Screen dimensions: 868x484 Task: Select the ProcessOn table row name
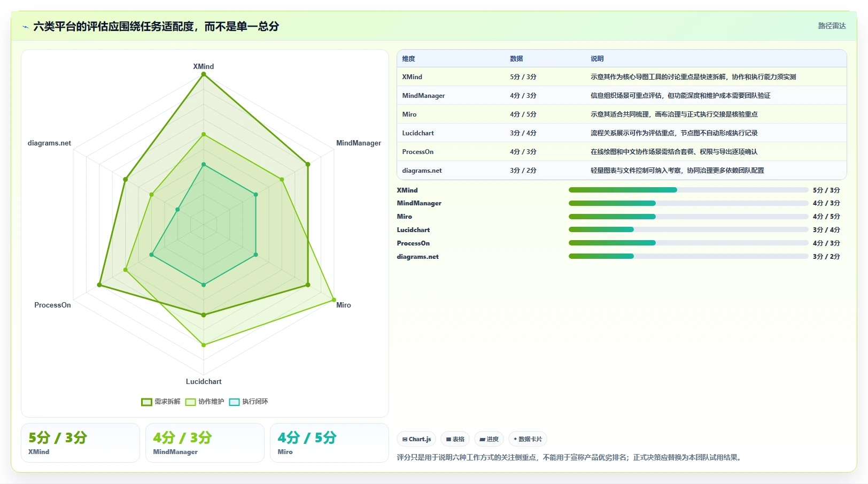[x=418, y=152]
